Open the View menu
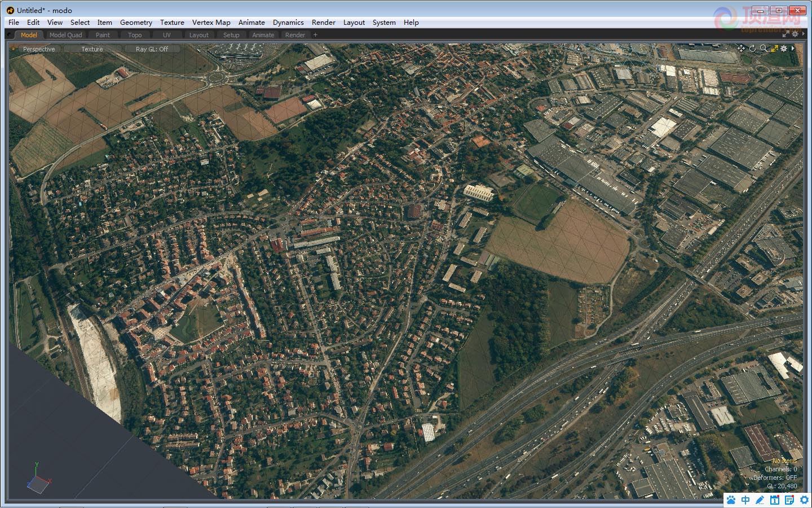The image size is (812, 508). pos(55,23)
